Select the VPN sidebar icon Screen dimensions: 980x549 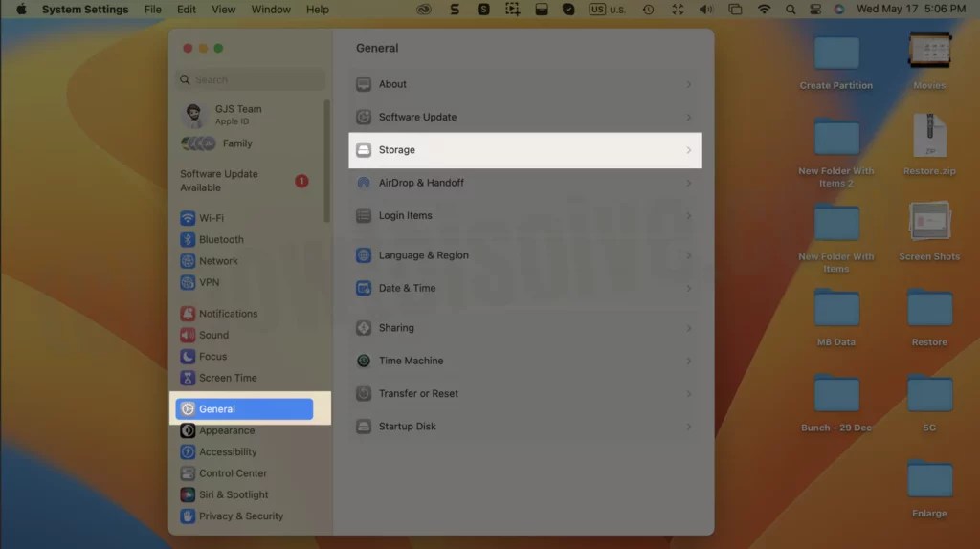click(188, 282)
